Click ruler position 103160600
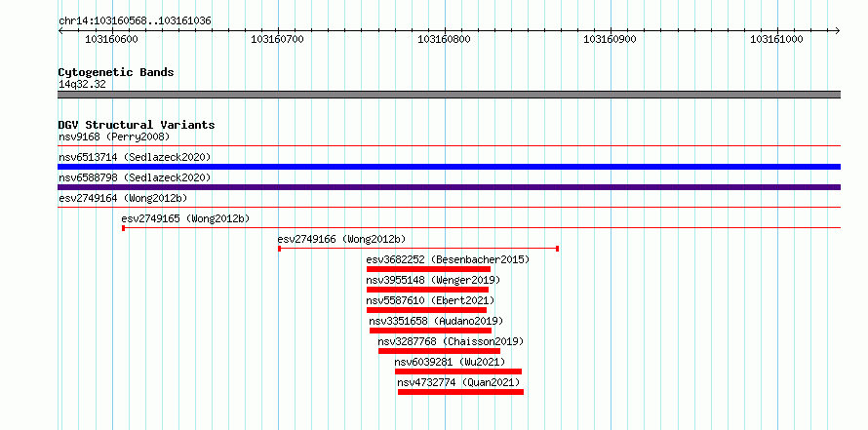Viewport: 868px width, 430px height. (112, 39)
